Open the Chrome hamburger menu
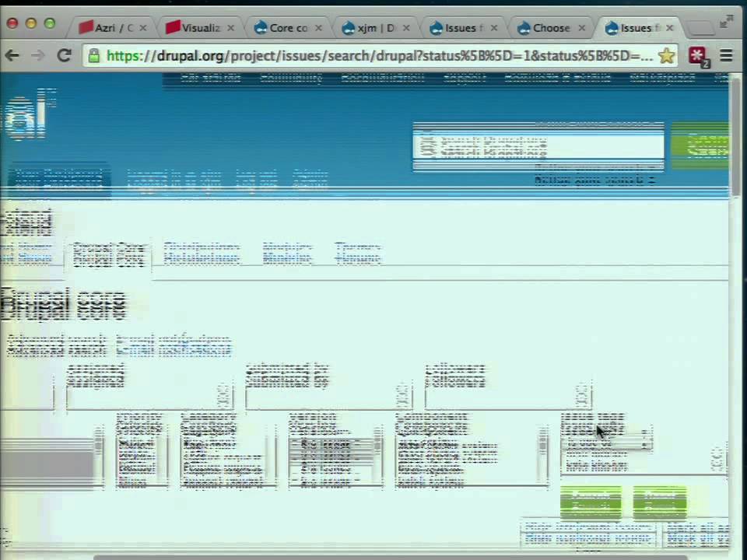 point(726,56)
